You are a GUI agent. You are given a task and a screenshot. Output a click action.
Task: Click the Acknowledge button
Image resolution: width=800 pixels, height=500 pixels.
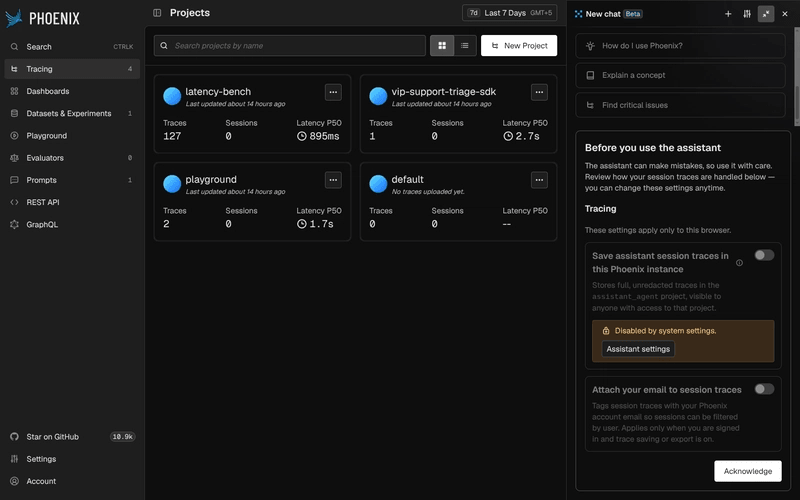pyautogui.click(x=747, y=471)
